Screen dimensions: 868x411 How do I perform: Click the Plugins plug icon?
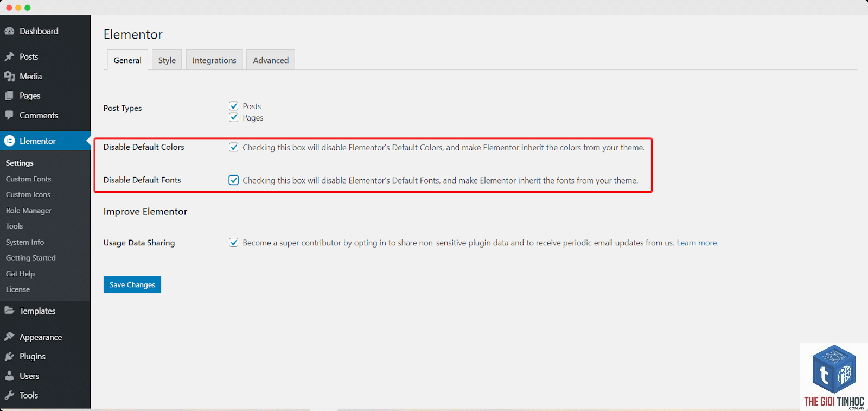[9, 356]
